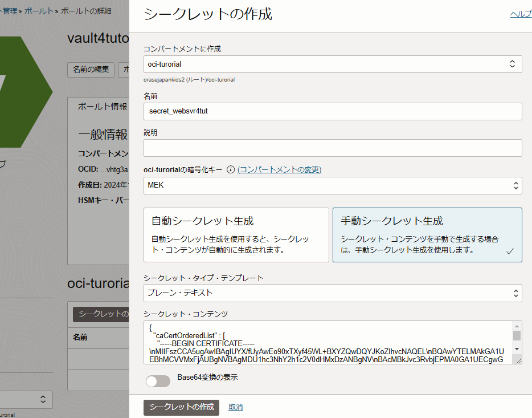
Task: Open the ヘルプ link
Action: pos(520,13)
